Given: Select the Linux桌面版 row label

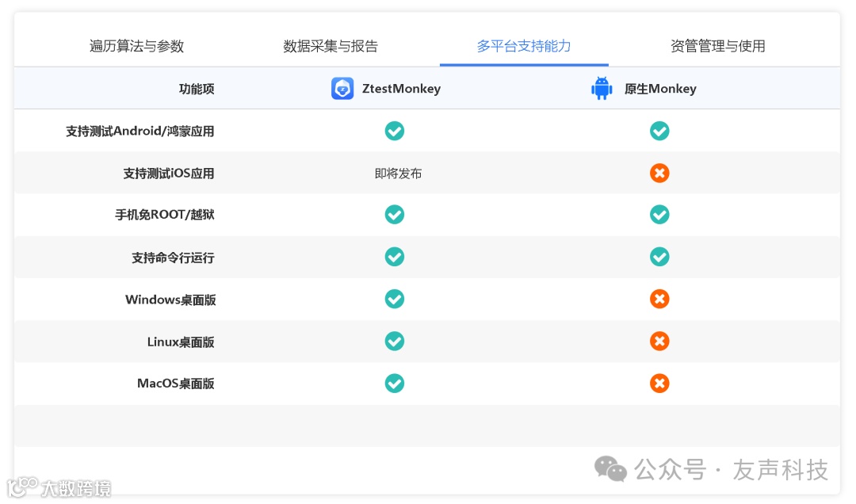Looking at the screenshot, I should (x=181, y=342).
